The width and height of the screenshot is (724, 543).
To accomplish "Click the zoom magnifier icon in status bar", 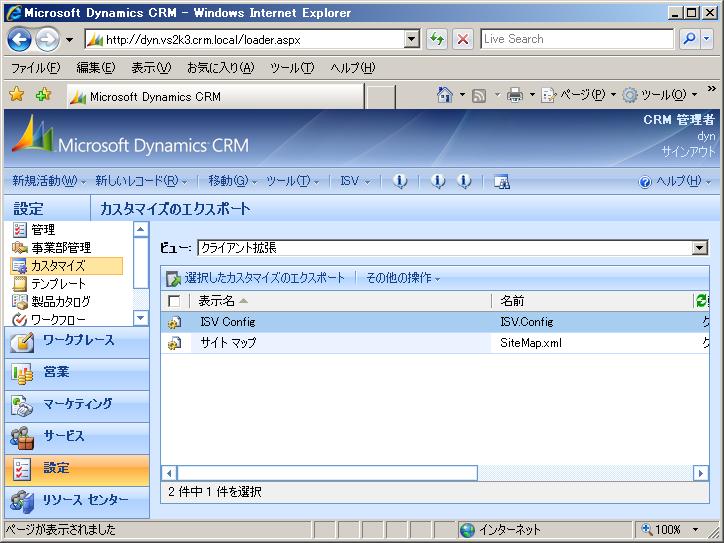I will click(646, 529).
